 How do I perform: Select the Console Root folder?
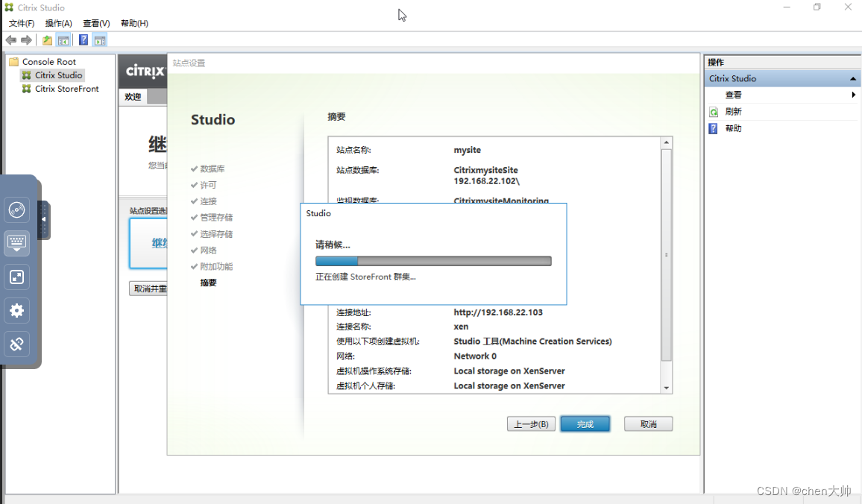[x=49, y=62]
